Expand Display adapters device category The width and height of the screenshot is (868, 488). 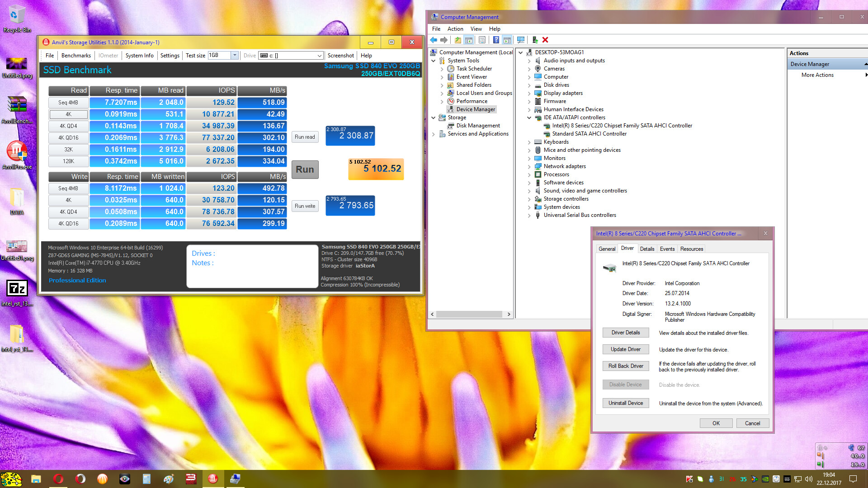(529, 93)
